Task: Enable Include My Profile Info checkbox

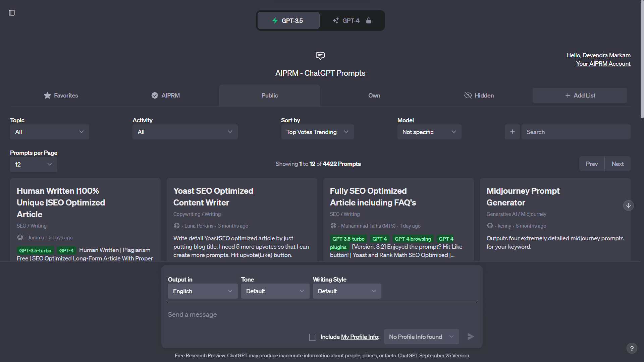Action: click(x=312, y=337)
